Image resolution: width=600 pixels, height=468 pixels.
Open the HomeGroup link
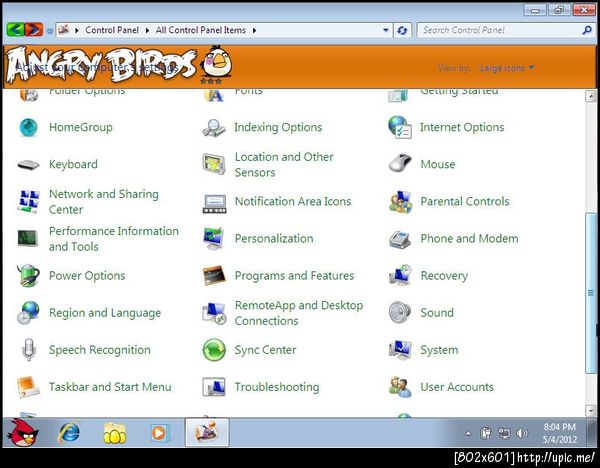[x=81, y=127]
